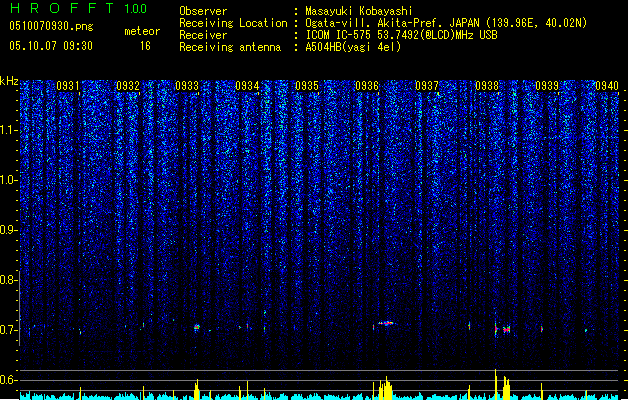Click the HROFFT 1.0.0 title text
The height and width of the screenshot is (400, 629).
[79, 8]
